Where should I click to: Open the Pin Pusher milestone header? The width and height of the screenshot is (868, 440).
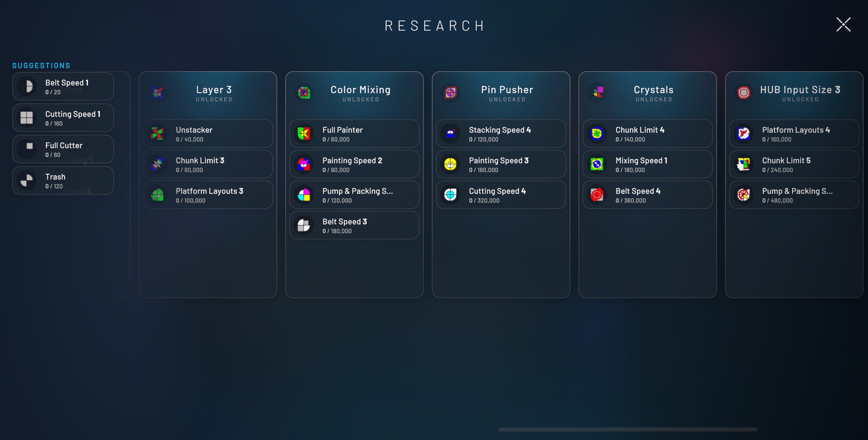tap(501, 93)
